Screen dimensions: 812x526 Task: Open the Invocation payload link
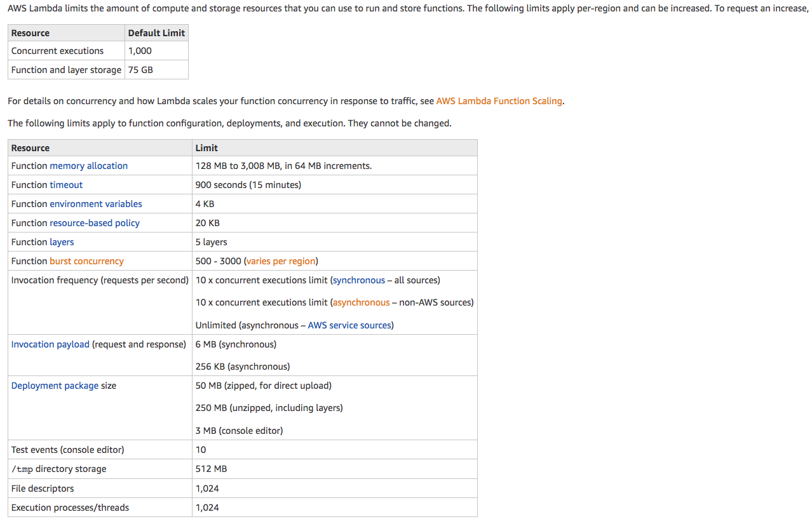(50, 344)
